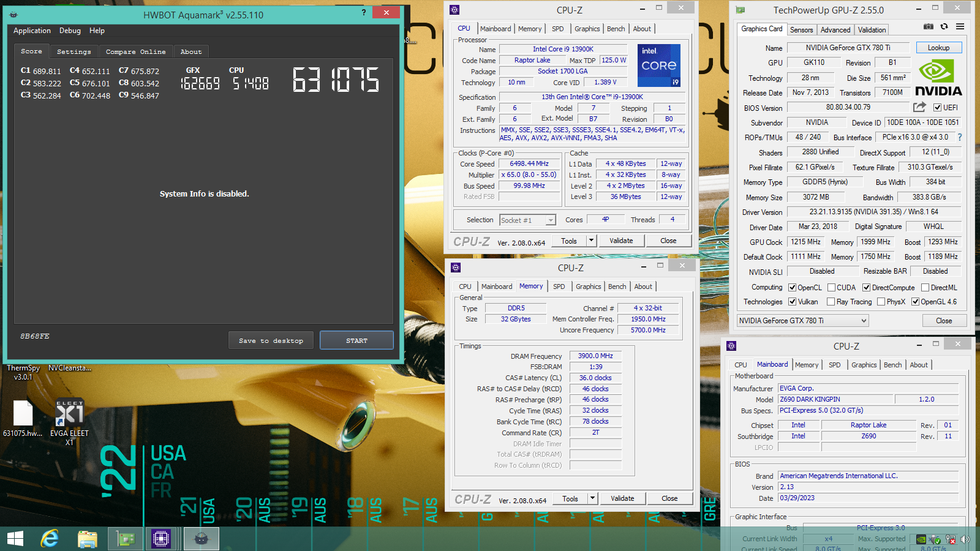Open Graphics tab in CPU-Z Mainboard window
This screenshot has height=551, width=980.
click(x=864, y=365)
